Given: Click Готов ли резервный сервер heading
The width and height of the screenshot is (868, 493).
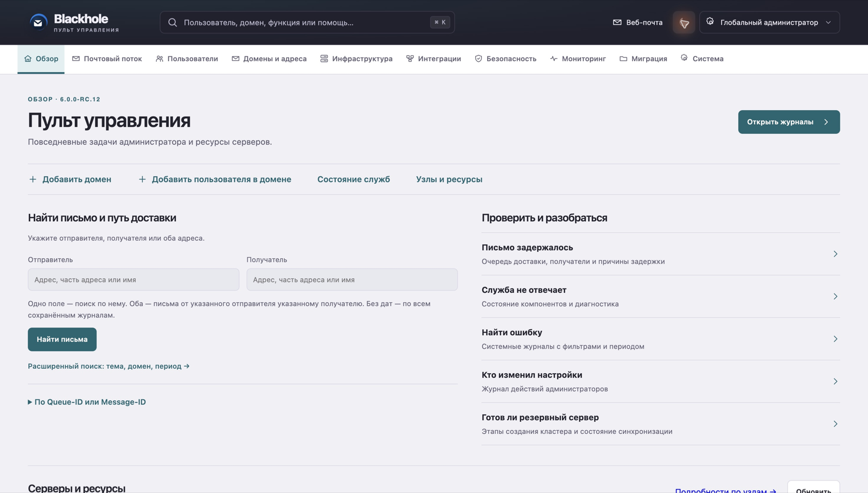Looking at the screenshot, I should click(x=540, y=418).
